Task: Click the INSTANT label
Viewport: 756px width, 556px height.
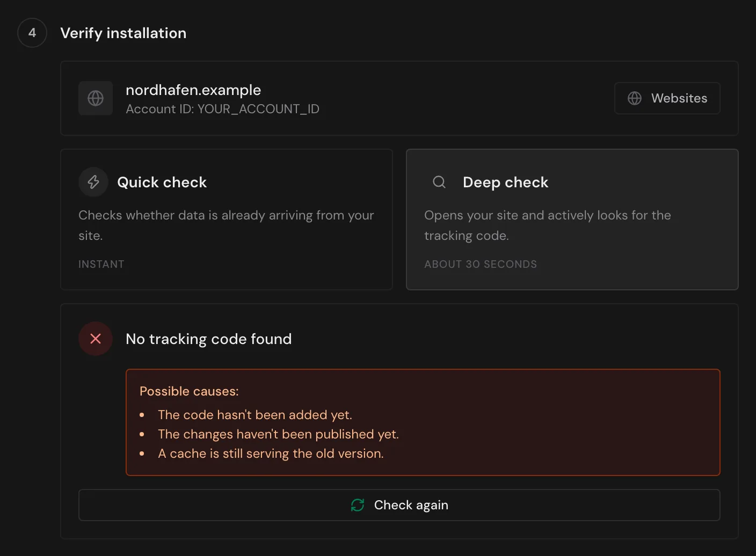Action: point(101,264)
